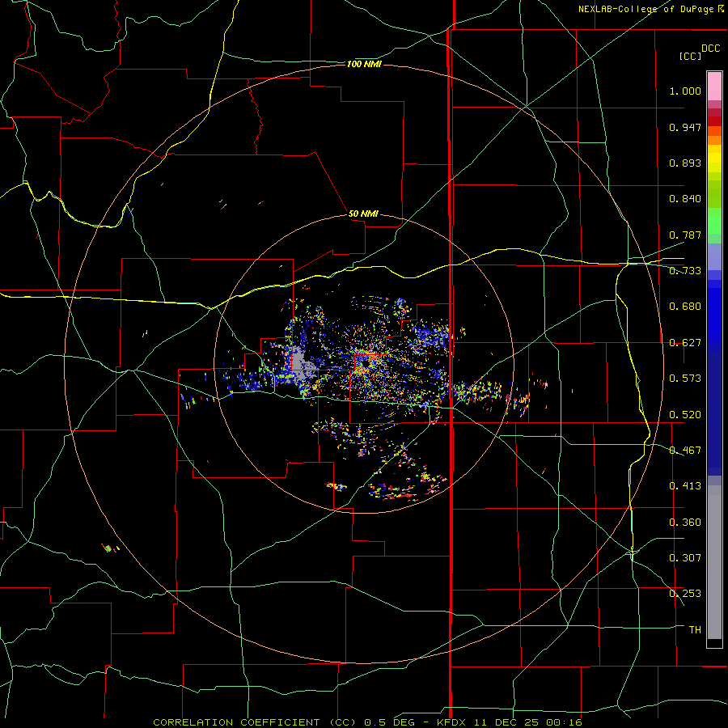This screenshot has width=728, height=728.
Task: Click the 0.520 scale value
Action: tap(685, 415)
